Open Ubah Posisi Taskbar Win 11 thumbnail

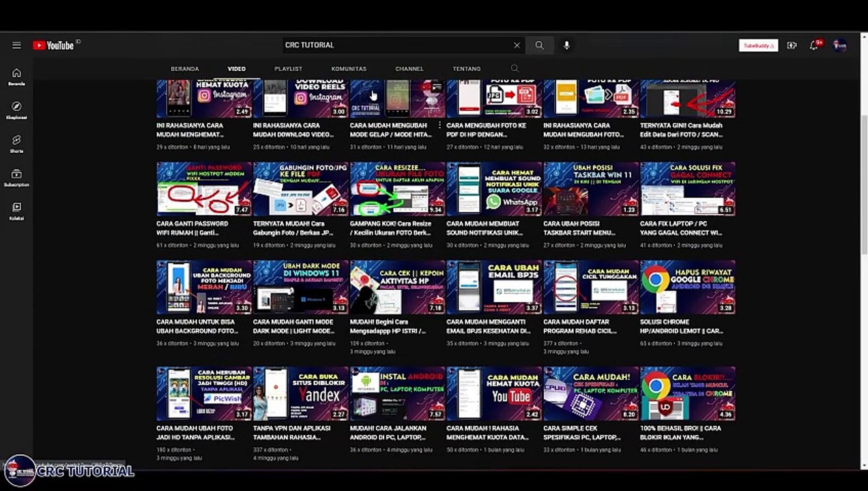point(591,189)
